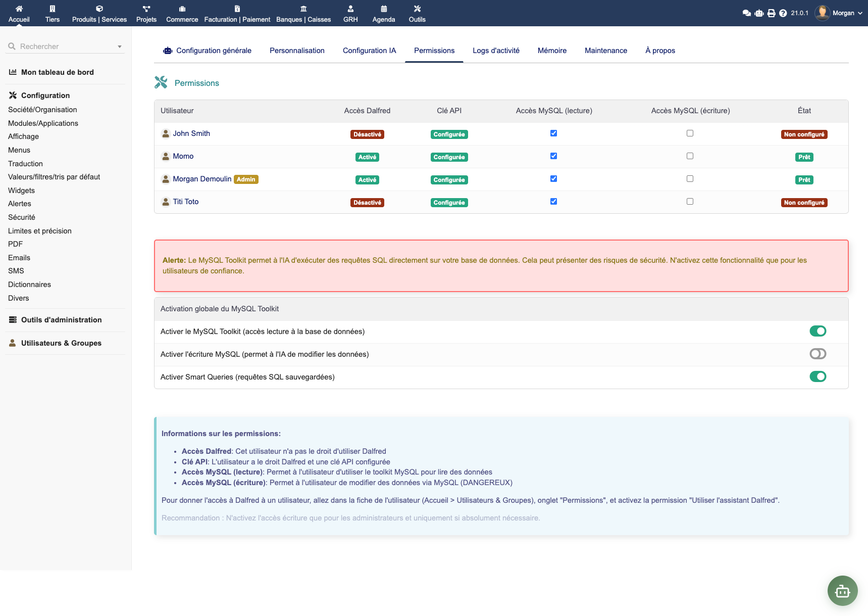Go to Modules/Applications in sidebar
The image size is (868, 616).
(43, 123)
